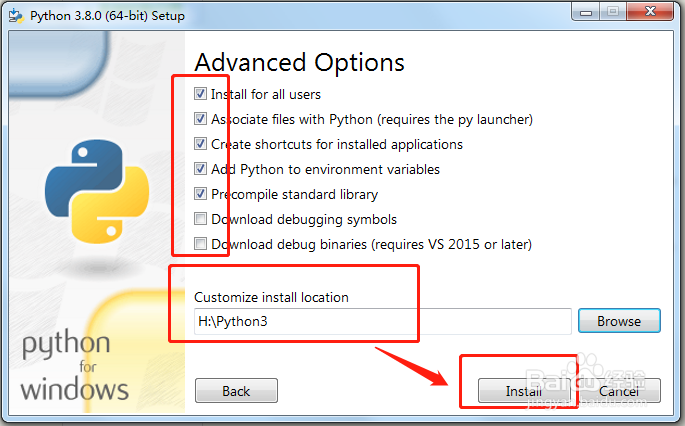Check Download debug binaries option
Viewport: 685px width, 426px height.
click(x=202, y=244)
